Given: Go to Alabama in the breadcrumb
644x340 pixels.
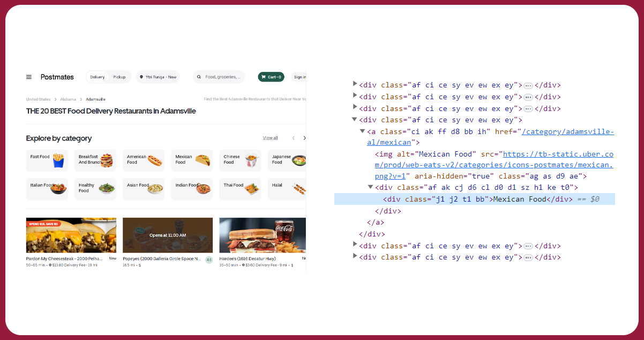Looking at the screenshot, I should coord(68,99).
